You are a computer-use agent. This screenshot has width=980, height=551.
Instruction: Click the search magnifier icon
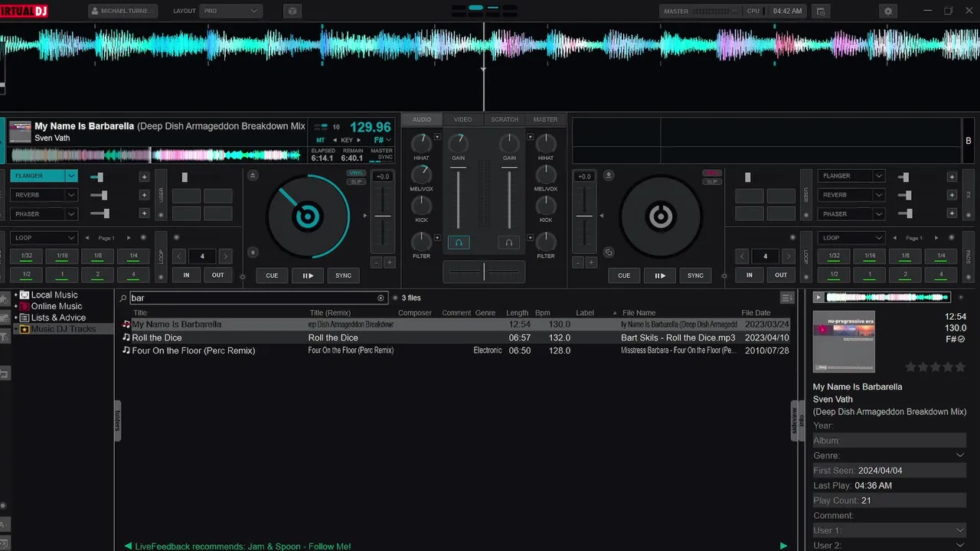(x=123, y=298)
